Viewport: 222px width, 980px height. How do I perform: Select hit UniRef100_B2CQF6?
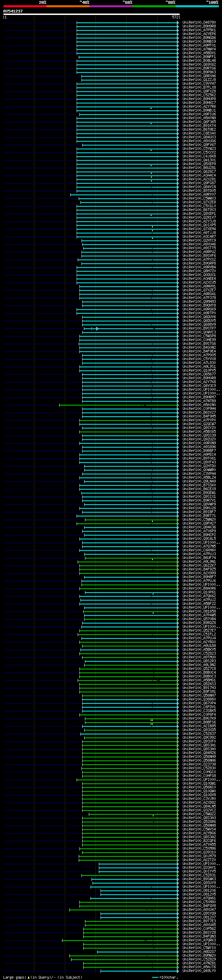point(199,841)
